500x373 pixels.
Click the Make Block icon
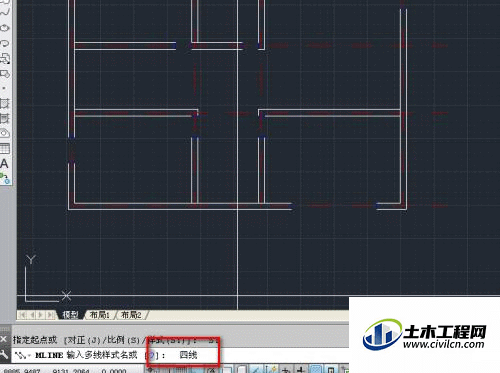5,73
